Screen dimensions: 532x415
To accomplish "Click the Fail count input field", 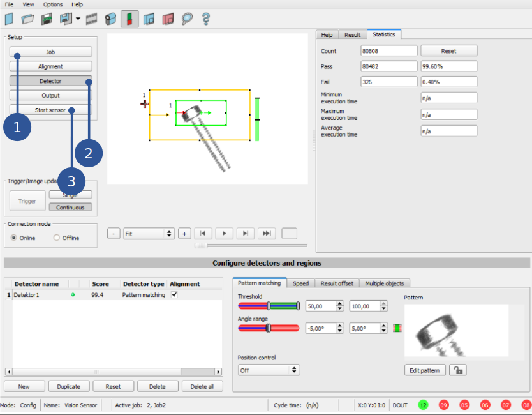I will click(389, 81).
